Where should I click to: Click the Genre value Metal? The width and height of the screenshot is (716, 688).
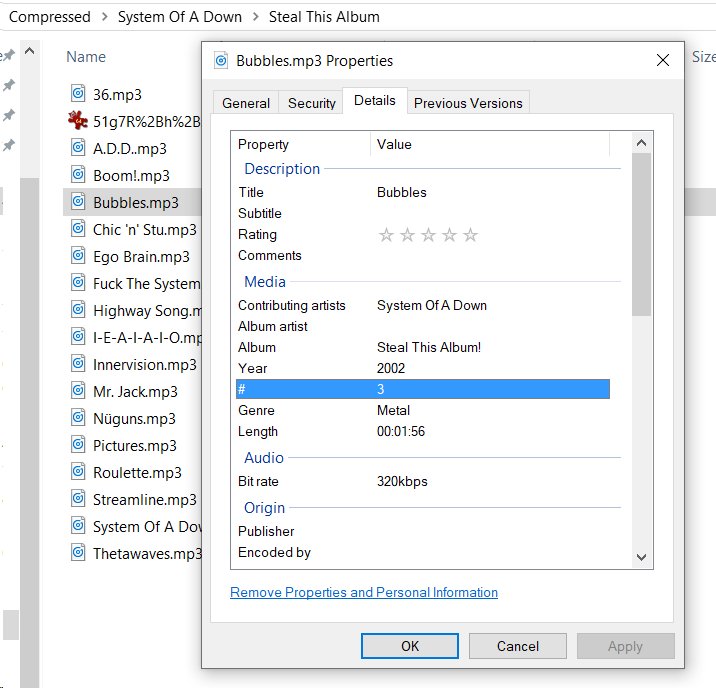click(x=393, y=410)
